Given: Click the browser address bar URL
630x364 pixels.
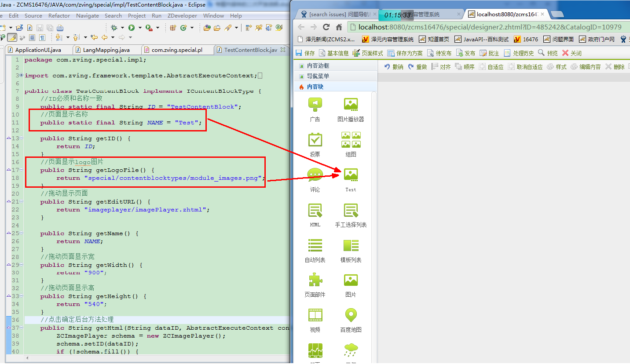Looking at the screenshot, I should pos(484,27).
